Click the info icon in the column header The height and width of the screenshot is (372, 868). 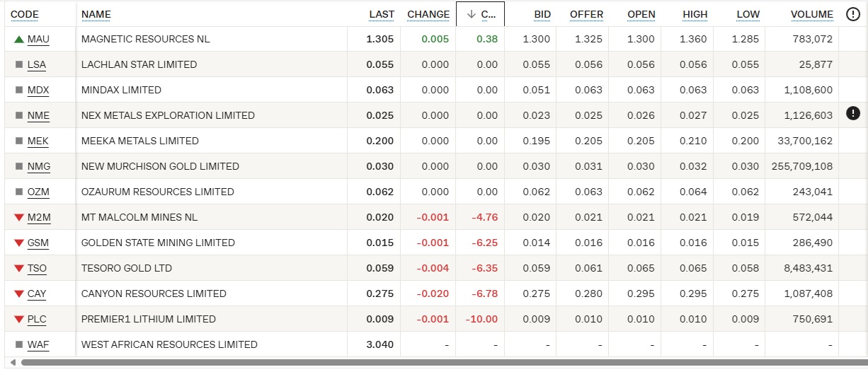853,14
